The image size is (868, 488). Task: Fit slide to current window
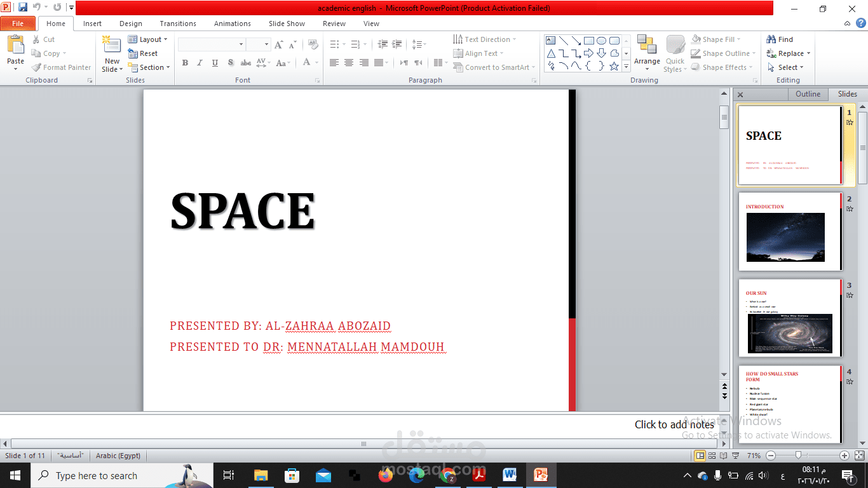[x=859, y=456]
